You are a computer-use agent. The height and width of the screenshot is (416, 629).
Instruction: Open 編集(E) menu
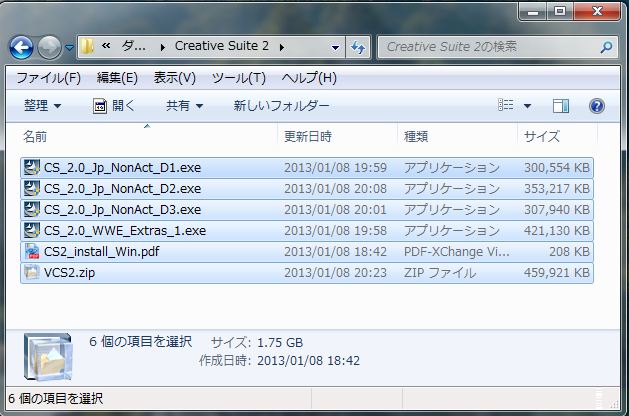click(117, 78)
